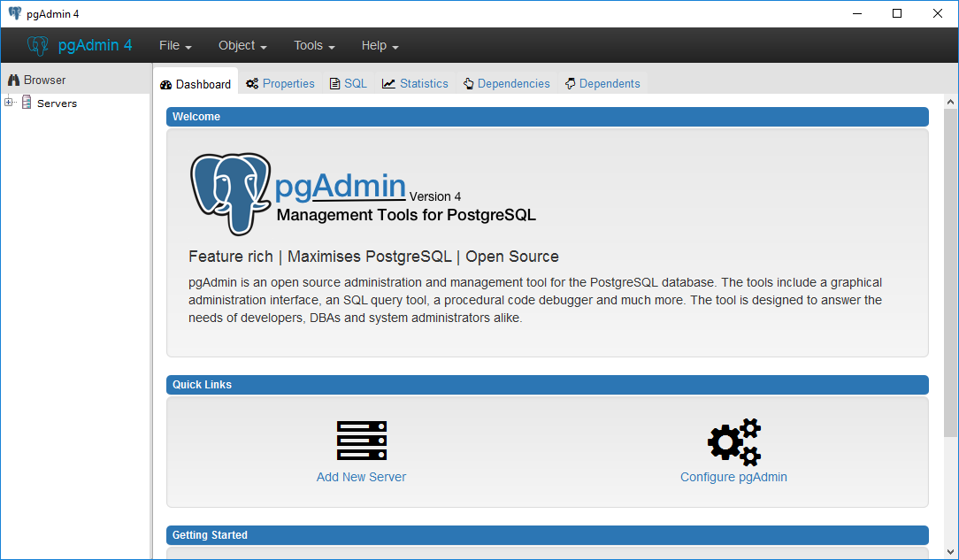Click the Welcome panel header
Image resolution: width=959 pixels, height=560 pixels.
coord(548,117)
